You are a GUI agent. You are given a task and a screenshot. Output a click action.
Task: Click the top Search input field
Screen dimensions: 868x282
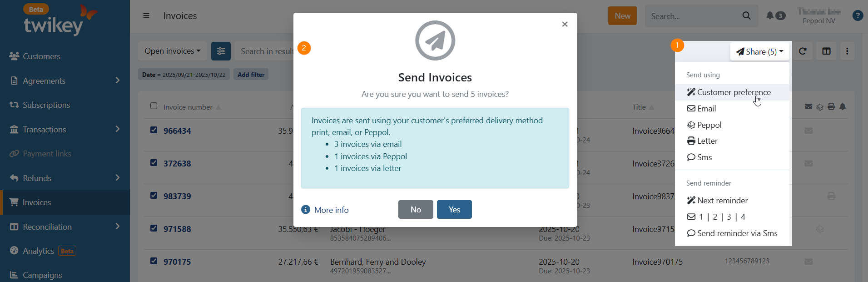692,16
